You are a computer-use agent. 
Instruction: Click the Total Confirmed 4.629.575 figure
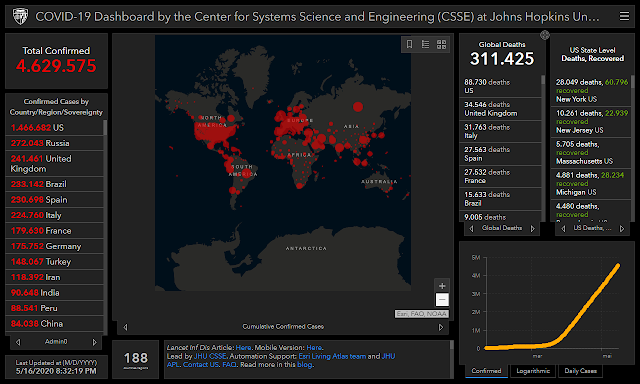tap(56, 66)
